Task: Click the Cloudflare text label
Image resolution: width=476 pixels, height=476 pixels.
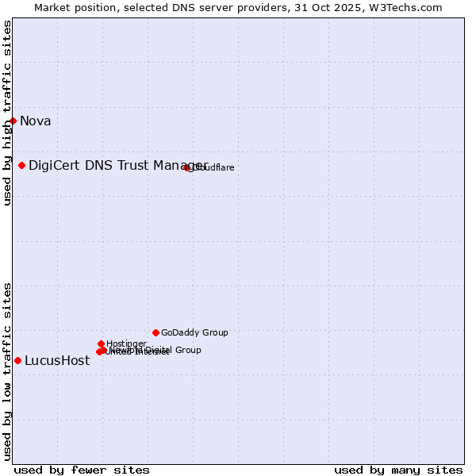Action: tap(214, 167)
